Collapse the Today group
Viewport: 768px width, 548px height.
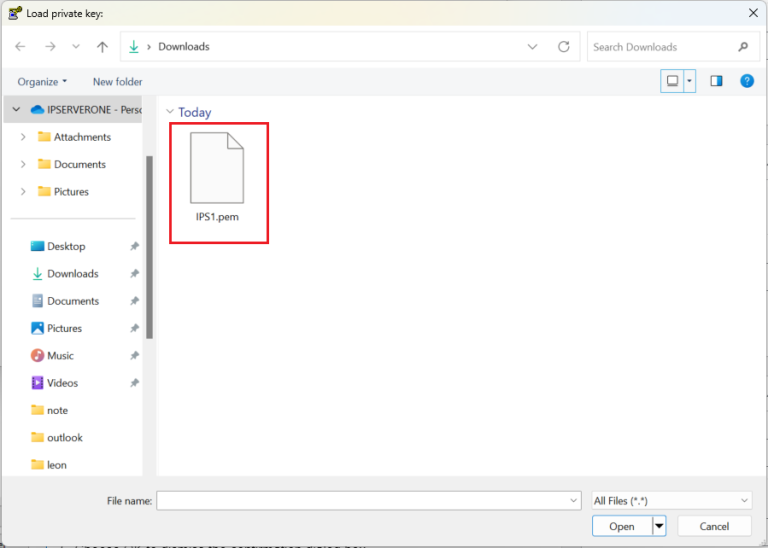coord(170,112)
